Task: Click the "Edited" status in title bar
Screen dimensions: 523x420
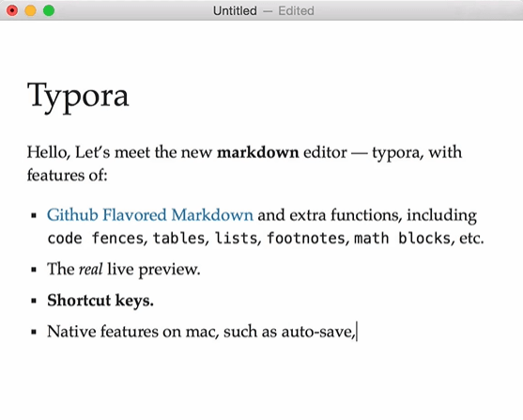Action: pyautogui.click(x=296, y=10)
